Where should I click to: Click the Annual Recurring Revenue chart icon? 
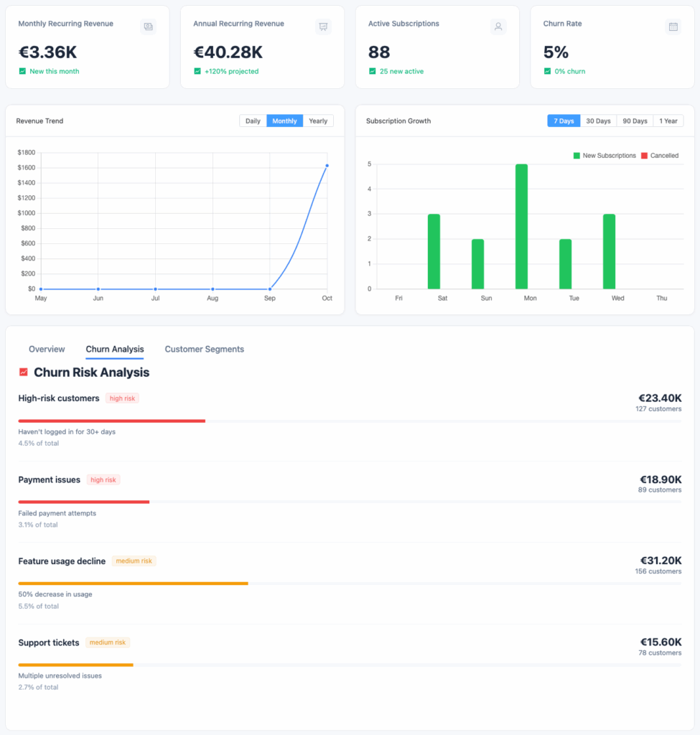pos(323,27)
